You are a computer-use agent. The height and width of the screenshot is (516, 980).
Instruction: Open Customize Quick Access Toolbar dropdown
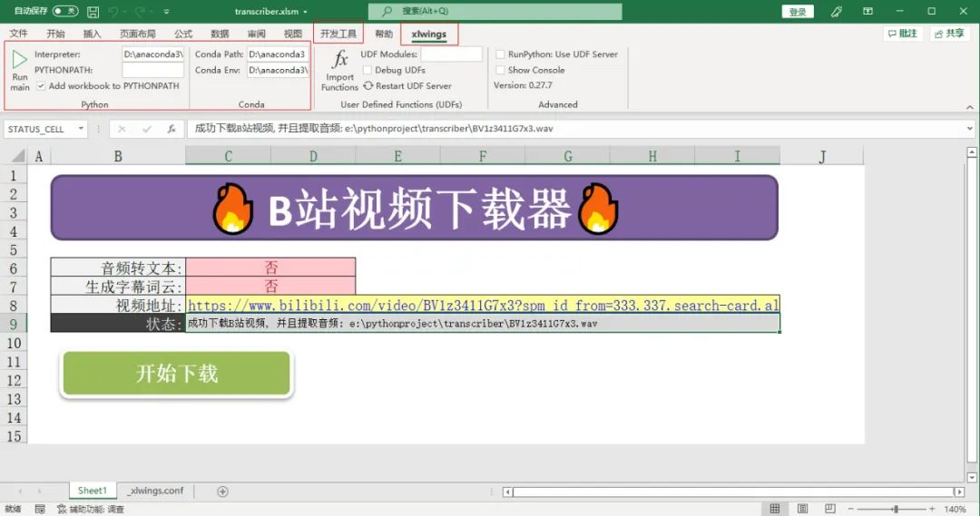[x=166, y=12]
